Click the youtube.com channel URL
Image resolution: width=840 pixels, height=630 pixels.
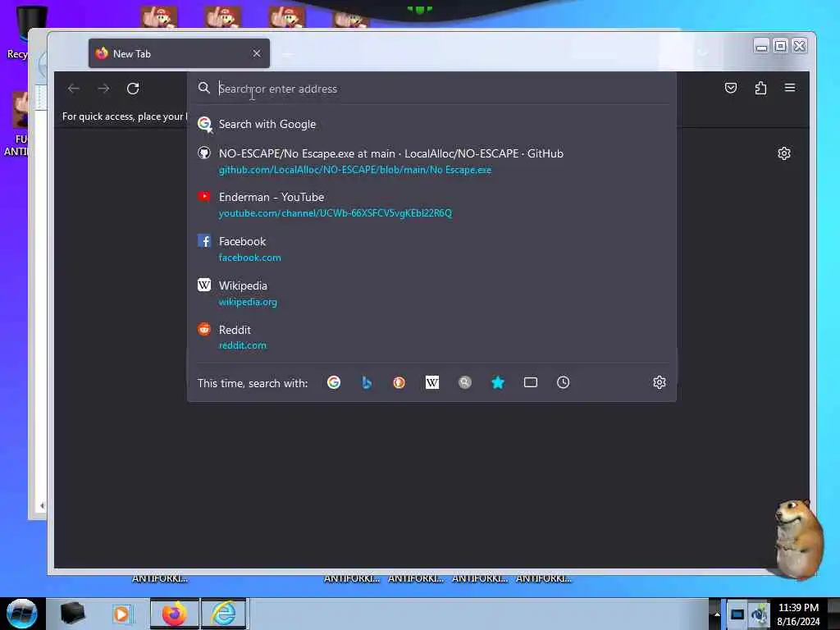[336, 213]
